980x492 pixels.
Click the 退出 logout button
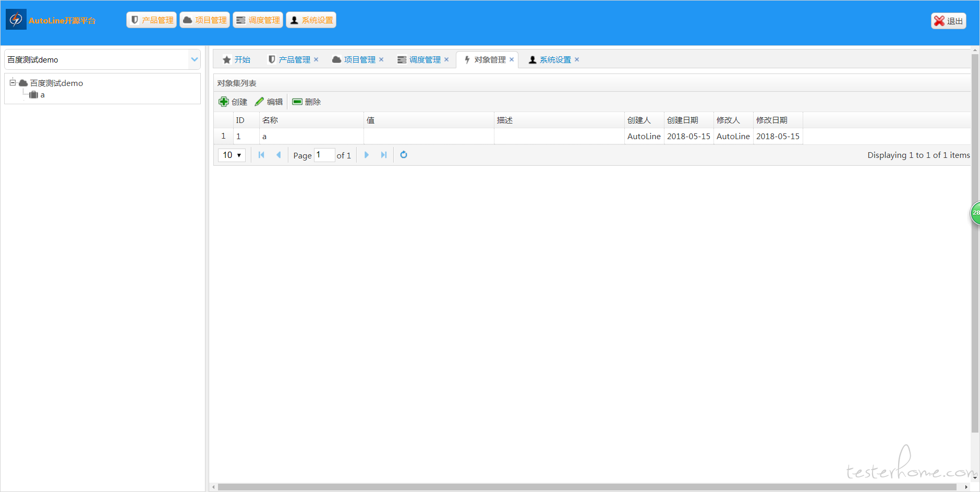pyautogui.click(x=949, y=21)
